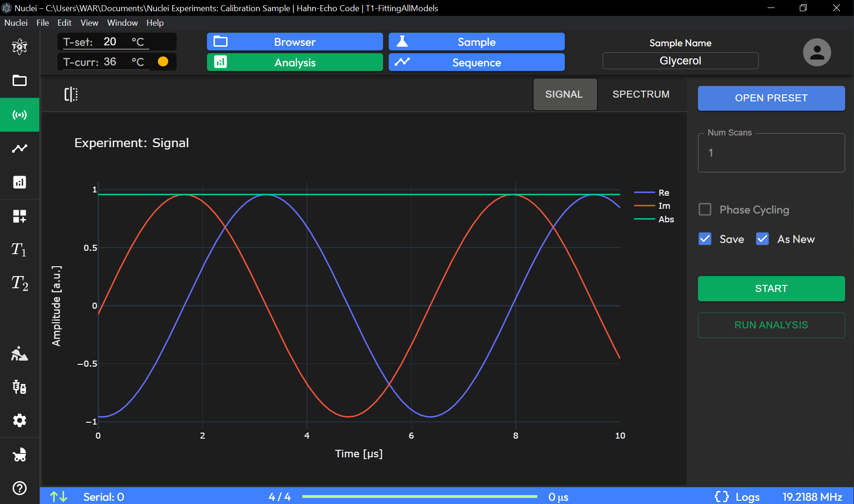Open the add-widgets grid sidebar icon

coord(20,216)
